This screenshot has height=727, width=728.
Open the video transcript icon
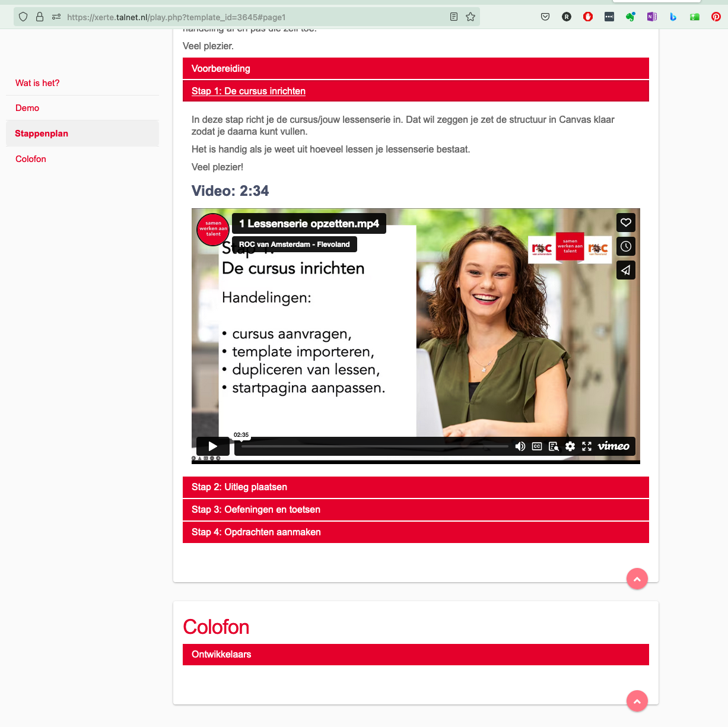[x=554, y=446]
